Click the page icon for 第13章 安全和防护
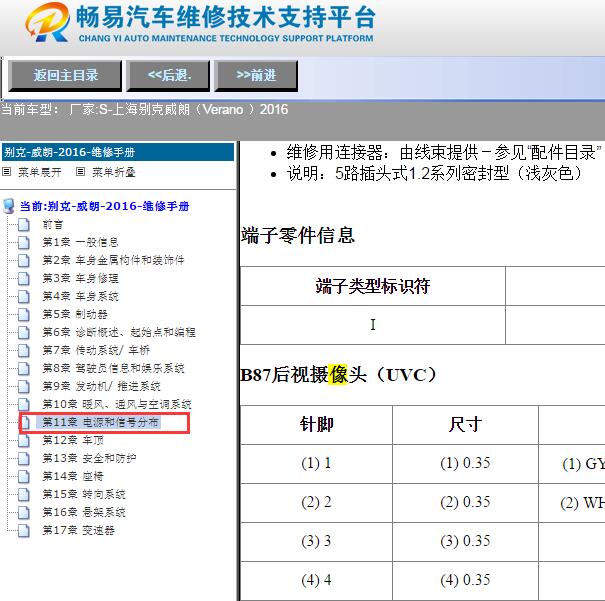The width and height of the screenshot is (605, 601). click(24, 458)
